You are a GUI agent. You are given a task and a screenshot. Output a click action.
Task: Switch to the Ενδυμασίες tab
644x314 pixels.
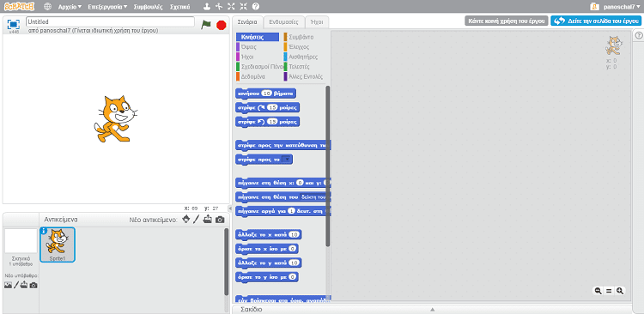point(284,21)
